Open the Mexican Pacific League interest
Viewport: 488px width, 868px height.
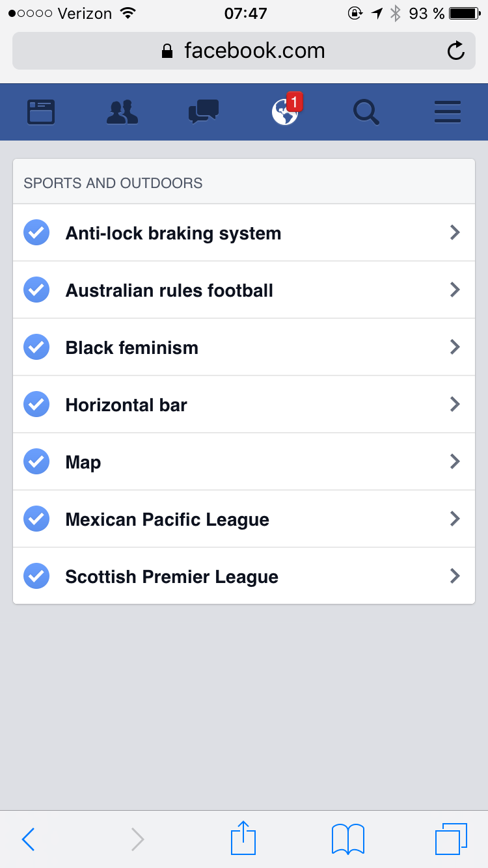click(x=167, y=519)
